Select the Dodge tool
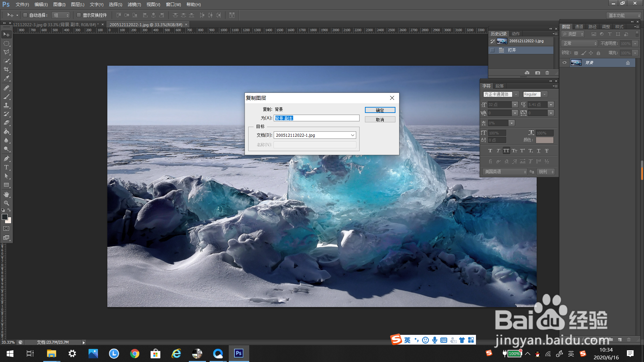Screen dimensions: 644x362 pyautogui.click(x=6, y=149)
